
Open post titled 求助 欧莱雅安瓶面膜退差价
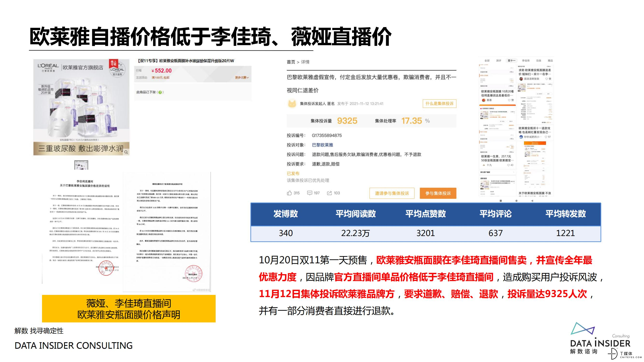pyautogui.click(x=535, y=72)
